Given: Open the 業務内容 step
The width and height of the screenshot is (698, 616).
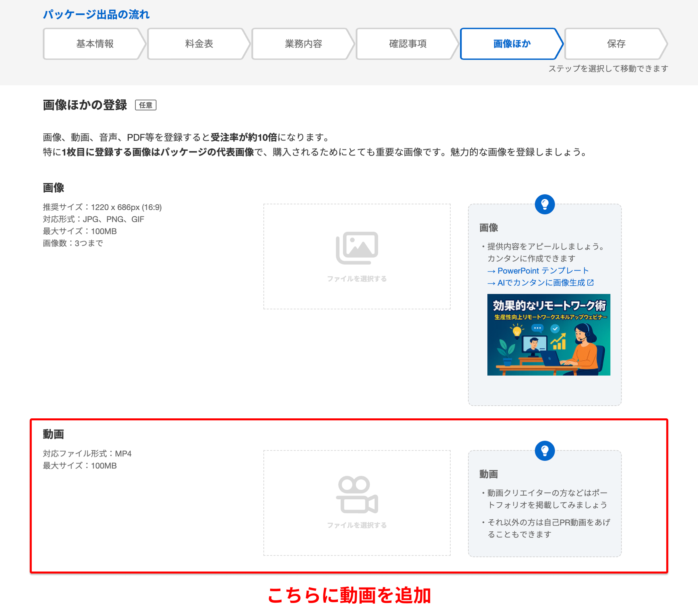Looking at the screenshot, I should (303, 44).
